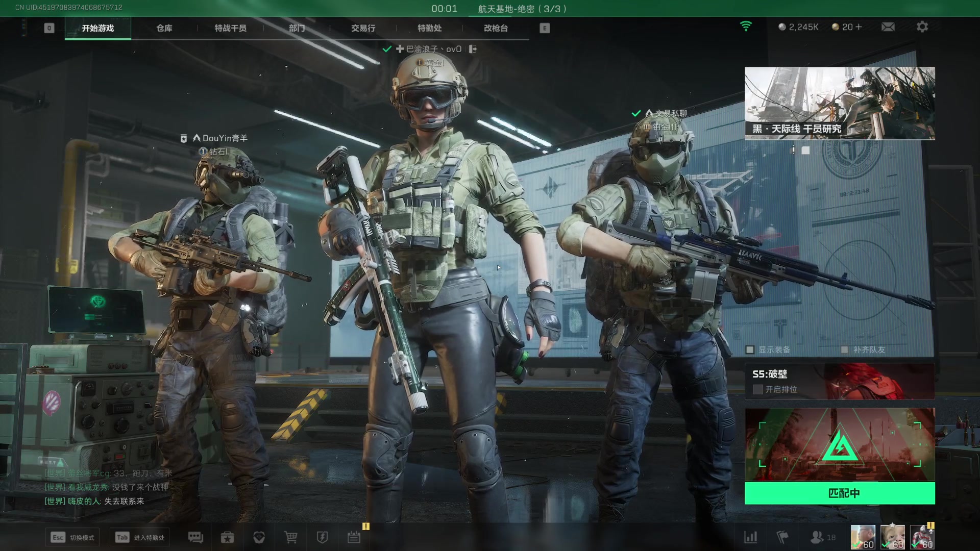Open the 改枪台 tab
Image resolution: width=980 pixels, height=551 pixels.
point(496,28)
